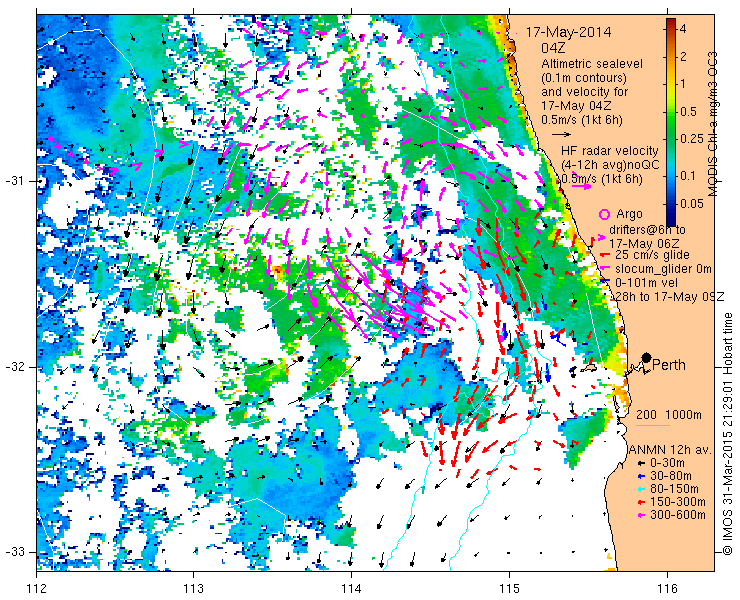Click the '200 1000m' bathymetry label
740x600 pixels.
point(669,414)
